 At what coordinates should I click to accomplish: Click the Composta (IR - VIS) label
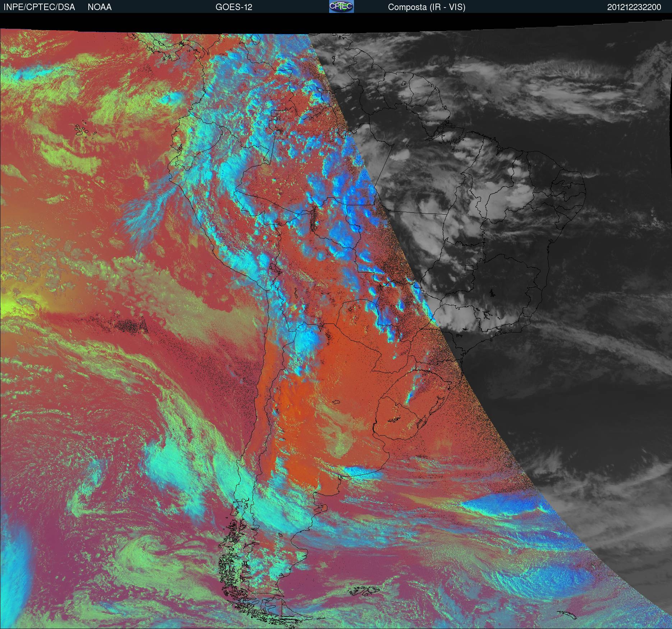click(x=427, y=7)
